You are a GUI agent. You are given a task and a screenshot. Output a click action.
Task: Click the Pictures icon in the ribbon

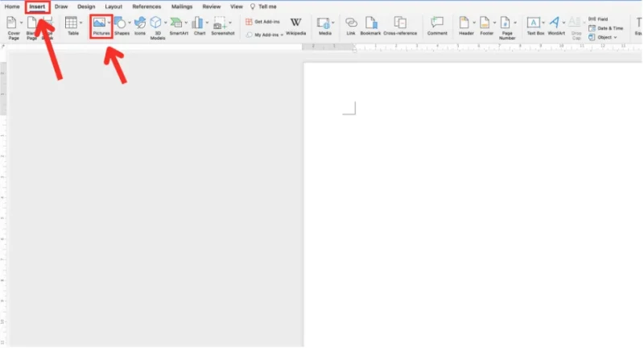tap(100, 24)
